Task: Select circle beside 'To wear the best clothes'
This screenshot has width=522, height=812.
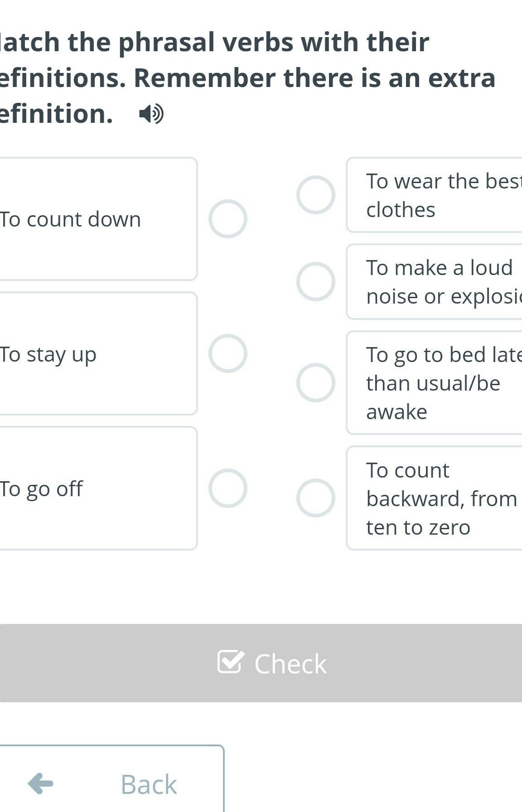Action: [x=316, y=195]
